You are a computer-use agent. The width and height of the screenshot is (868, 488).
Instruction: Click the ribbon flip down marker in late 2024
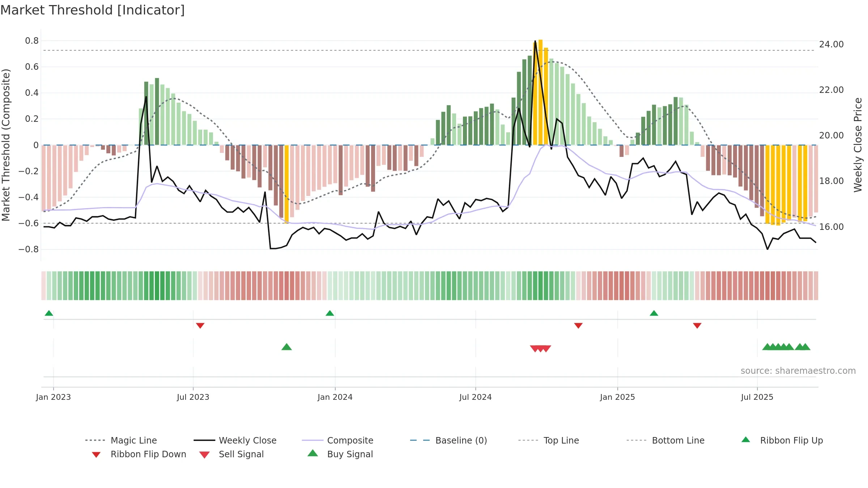pos(578,326)
